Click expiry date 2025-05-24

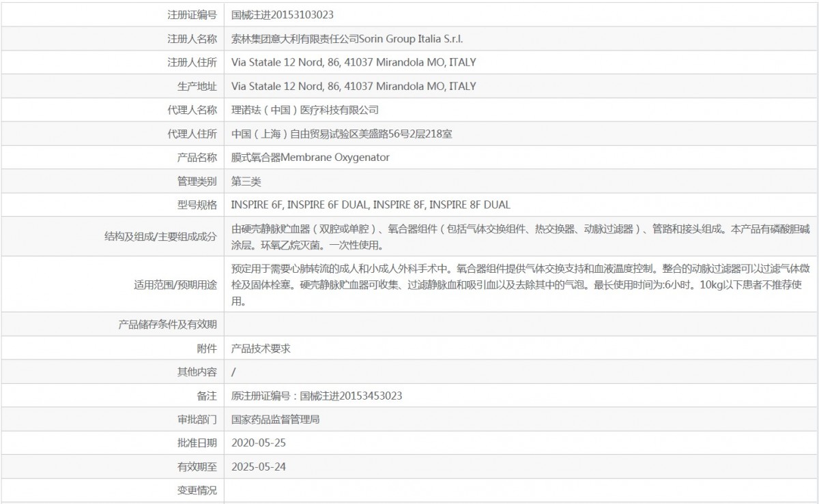[258, 466]
